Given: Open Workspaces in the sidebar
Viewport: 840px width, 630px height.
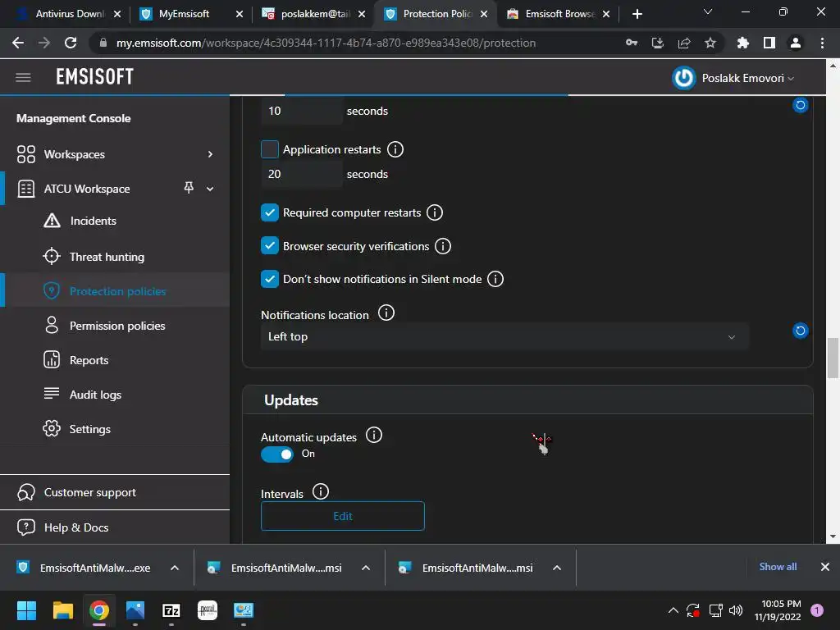Looking at the screenshot, I should [75, 154].
